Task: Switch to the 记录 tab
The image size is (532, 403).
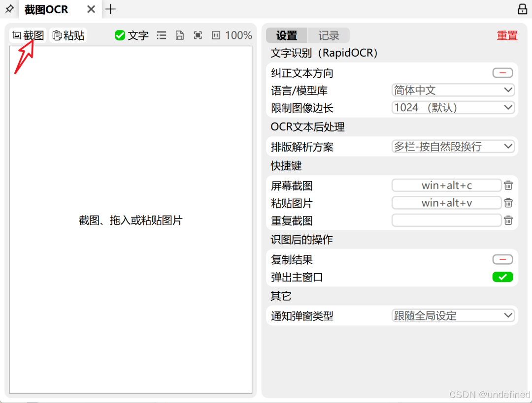Action: 328,35
